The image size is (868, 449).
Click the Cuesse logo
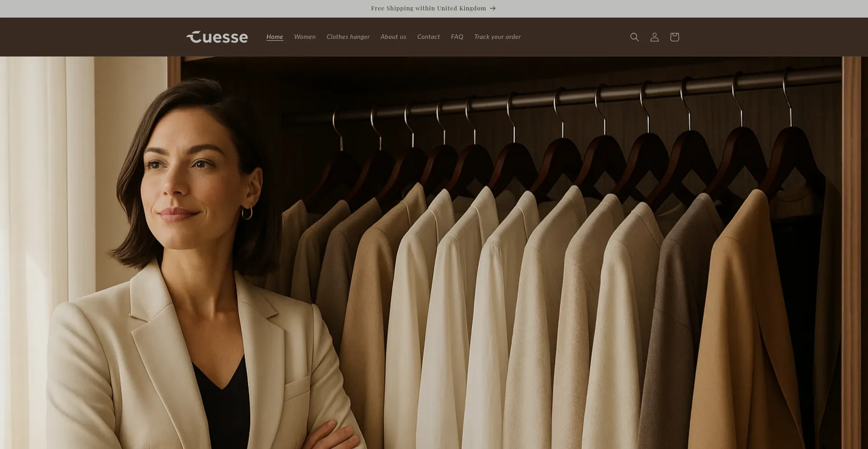(217, 37)
